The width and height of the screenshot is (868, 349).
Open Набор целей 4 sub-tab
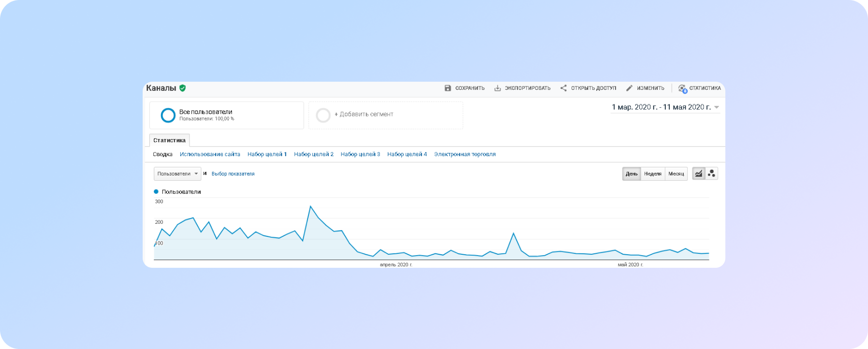(407, 155)
